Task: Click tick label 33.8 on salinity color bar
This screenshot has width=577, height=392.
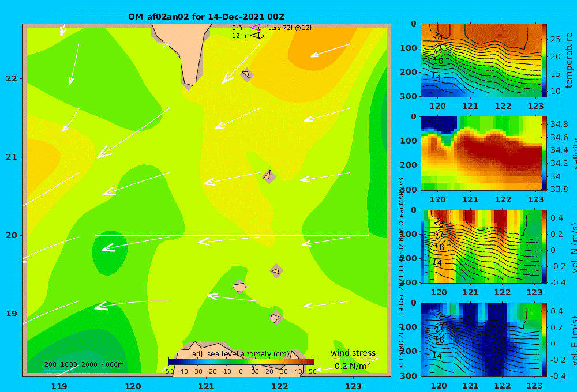Action: [559, 189]
